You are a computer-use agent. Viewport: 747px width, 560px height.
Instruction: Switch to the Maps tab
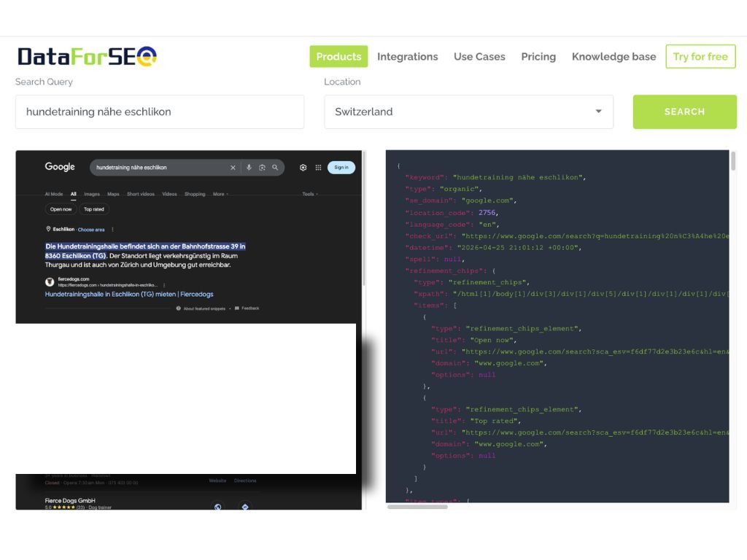tap(113, 194)
